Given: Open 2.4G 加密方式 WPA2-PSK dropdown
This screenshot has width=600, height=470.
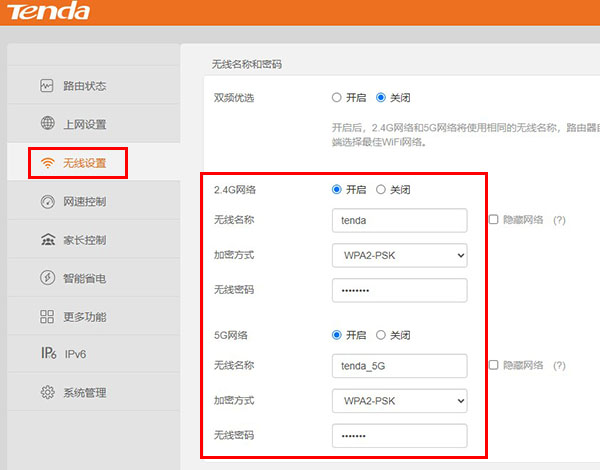Looking at the screenshot, I should 399,255.
